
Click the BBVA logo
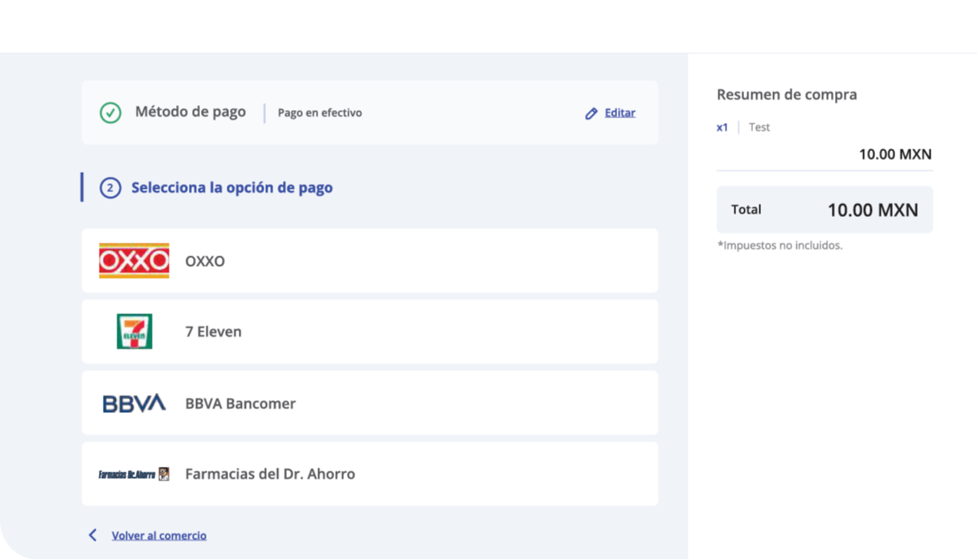tap(134, 403)
